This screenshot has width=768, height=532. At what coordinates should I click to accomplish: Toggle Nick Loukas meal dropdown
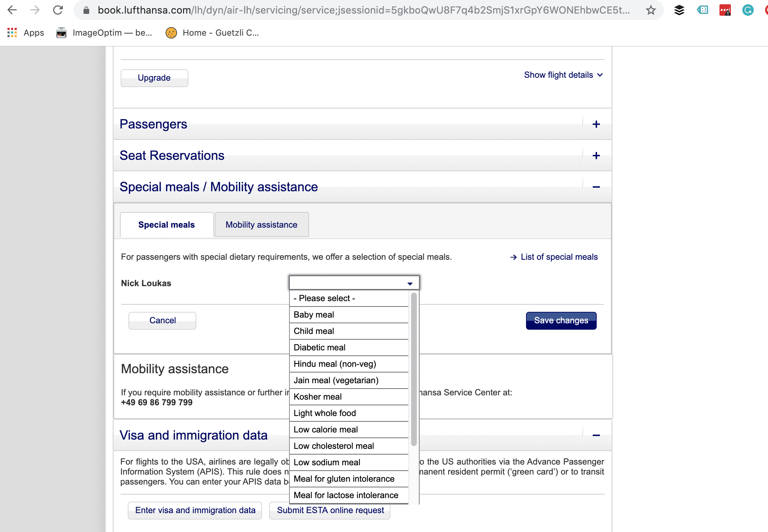click(x=354, y=283)
